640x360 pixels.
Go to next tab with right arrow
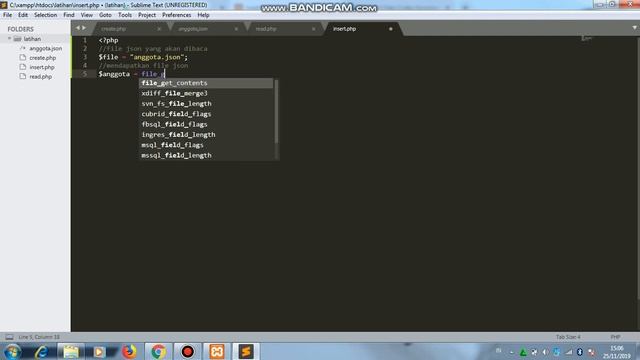tap(84, 28)
